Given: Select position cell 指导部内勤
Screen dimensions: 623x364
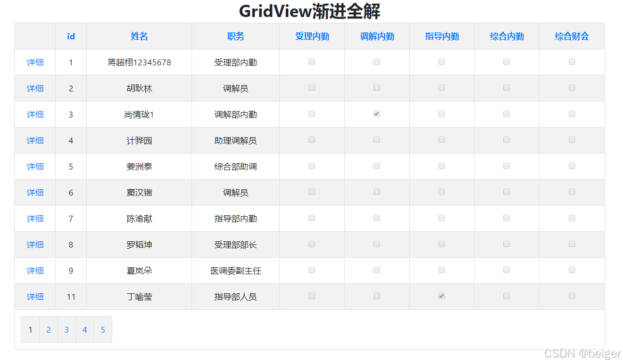Looking at the screenshot, I should point(236,218).
